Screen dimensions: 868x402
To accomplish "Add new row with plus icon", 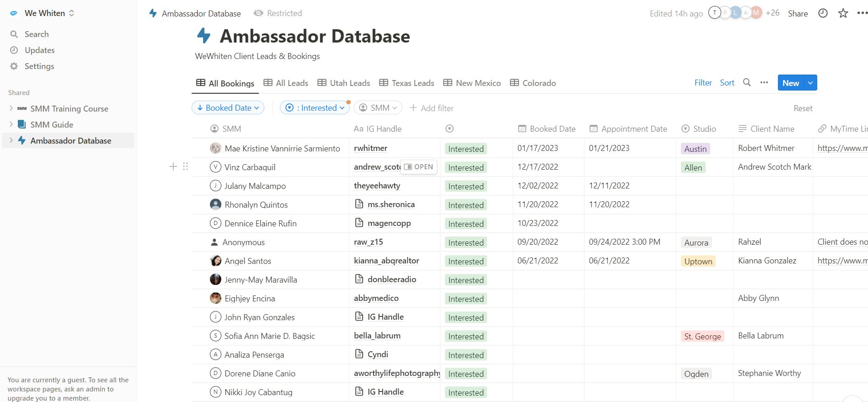I will (173, 167).
